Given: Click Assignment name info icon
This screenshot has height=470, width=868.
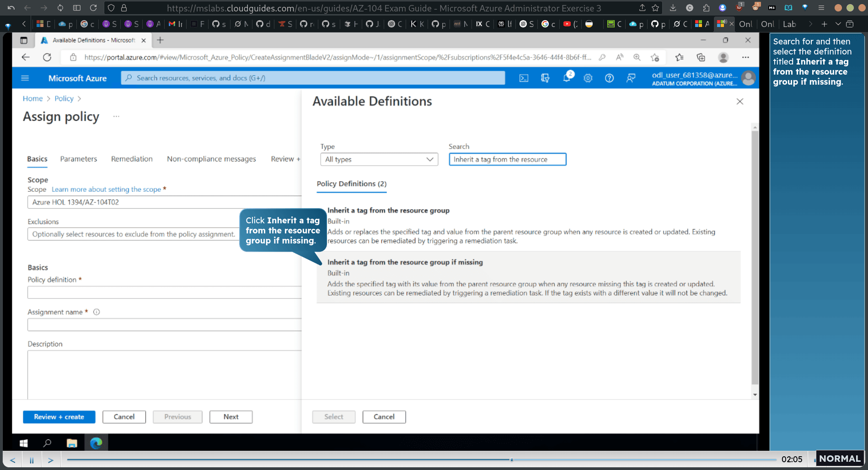Looking at the screenshot, I should point(96,312).
